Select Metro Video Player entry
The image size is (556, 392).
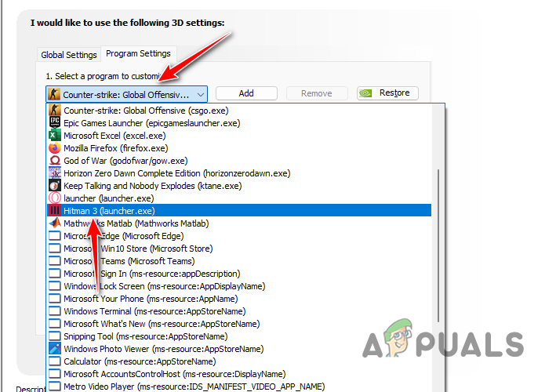click(239, 387)
